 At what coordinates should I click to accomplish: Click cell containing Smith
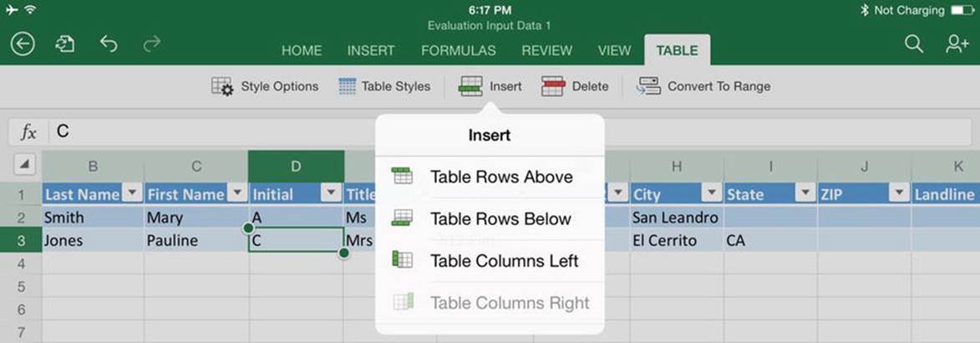pos(93,218)
